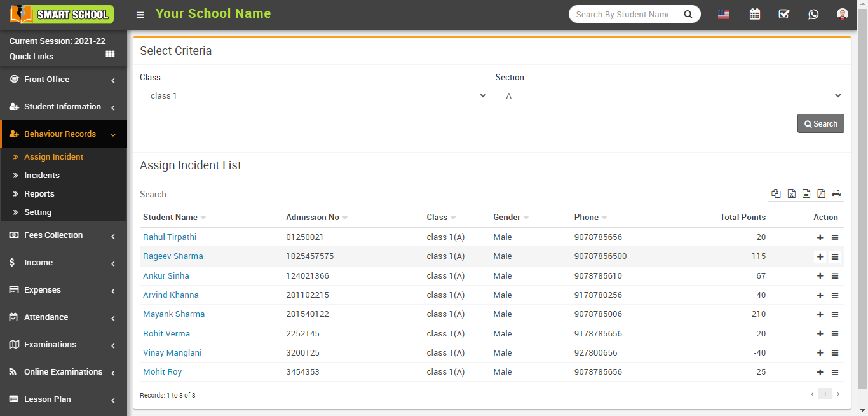
Task: Click the Search criteria button
Action: [820, 124]
